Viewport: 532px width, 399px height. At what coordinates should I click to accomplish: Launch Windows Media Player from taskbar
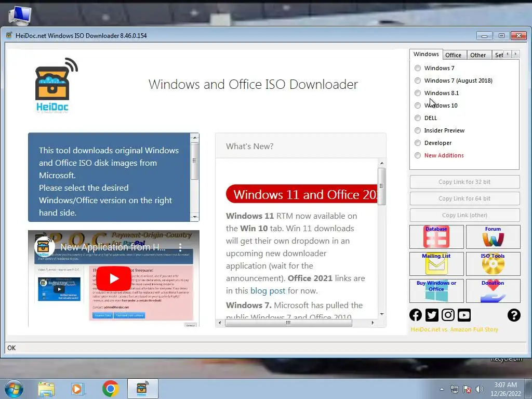[x=77, y=389]
